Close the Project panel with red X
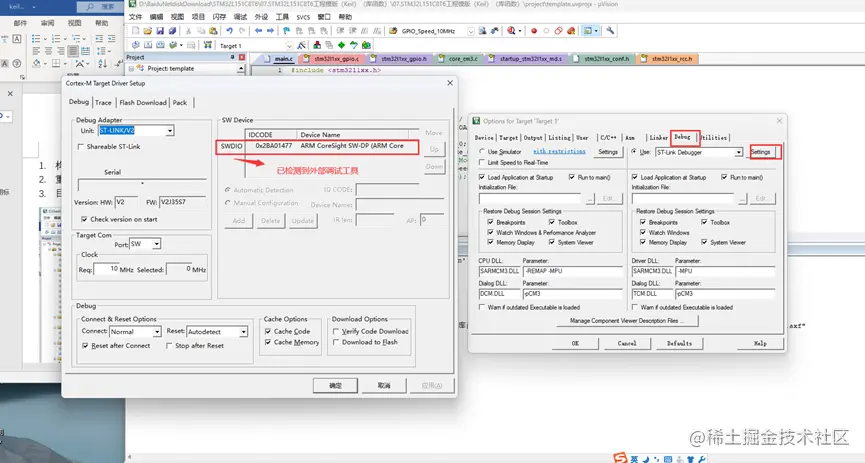Viewport: 865px width, 463px height. tap(242, 57)
